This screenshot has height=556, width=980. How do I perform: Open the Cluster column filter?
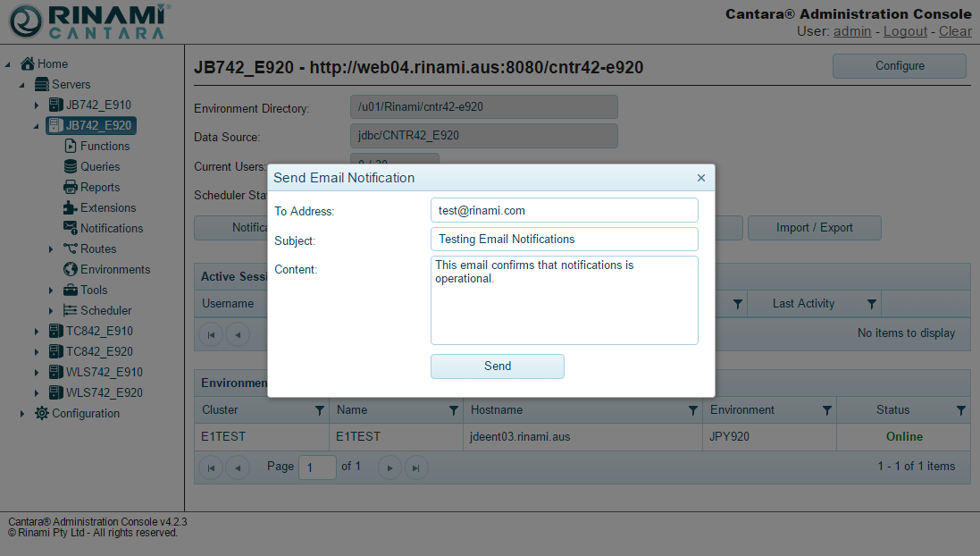tap(320, 410)
